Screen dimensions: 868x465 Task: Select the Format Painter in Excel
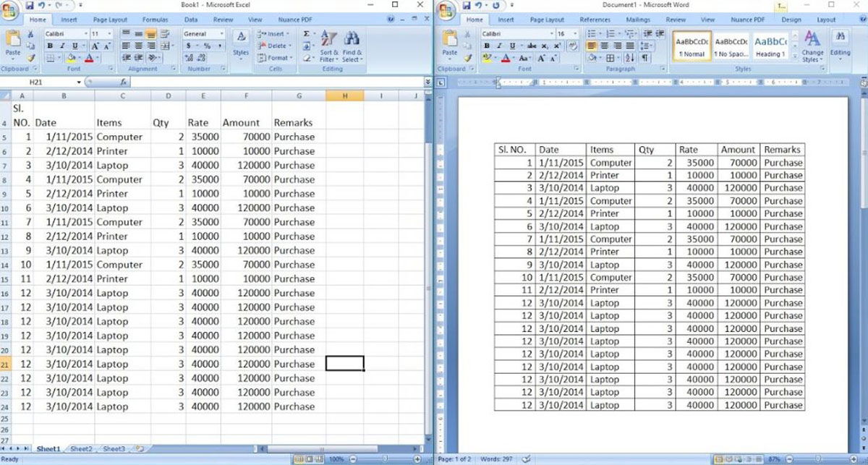[x=32, y=58]
